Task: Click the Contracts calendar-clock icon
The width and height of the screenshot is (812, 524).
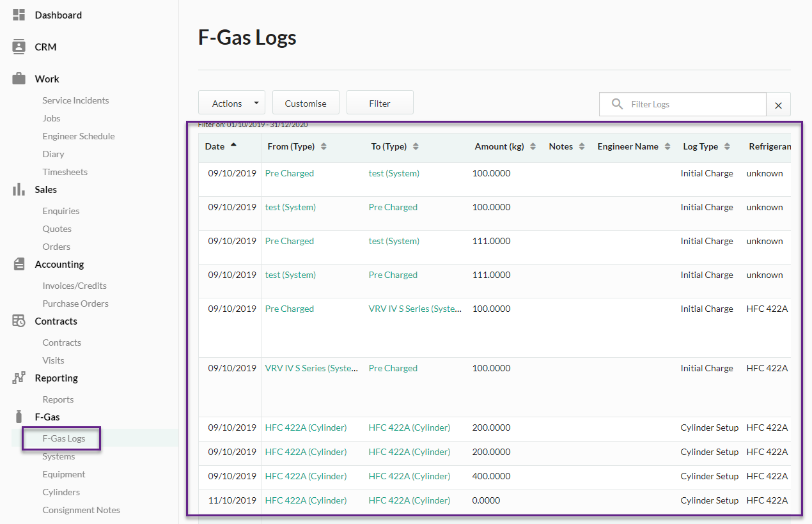Action: (x=19, y=321)
